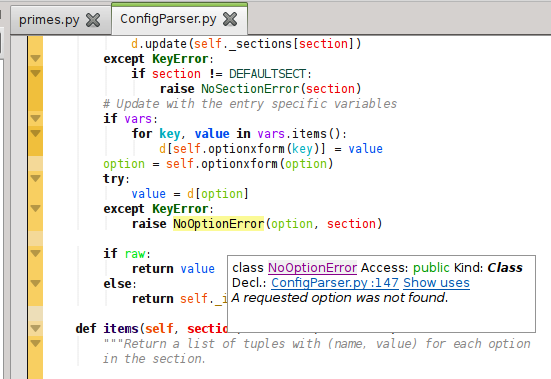Open the NoOptionError class link in tooltip
Screen dimensions: 551x379
[312, 268]
